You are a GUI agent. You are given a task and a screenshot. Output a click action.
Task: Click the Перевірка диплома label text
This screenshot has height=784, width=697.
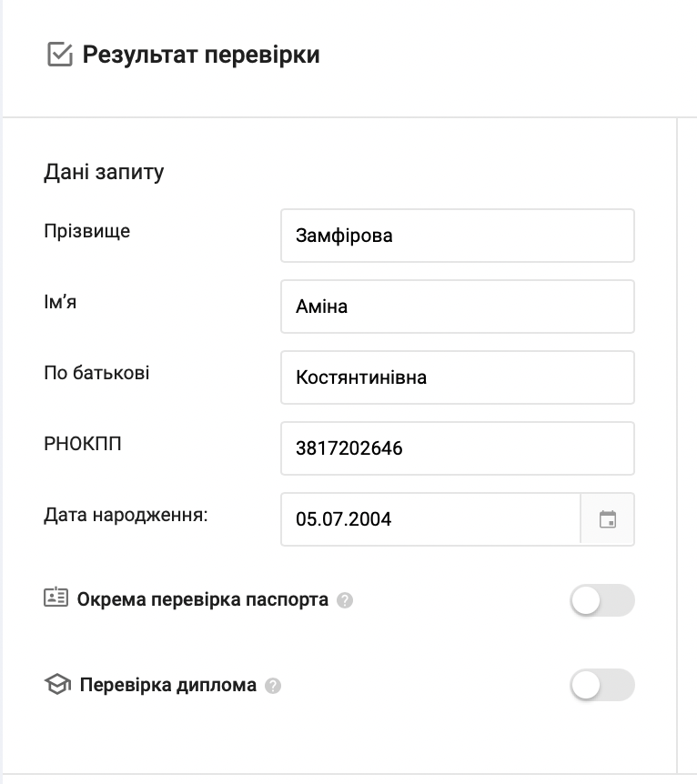[x=168, y=686]
